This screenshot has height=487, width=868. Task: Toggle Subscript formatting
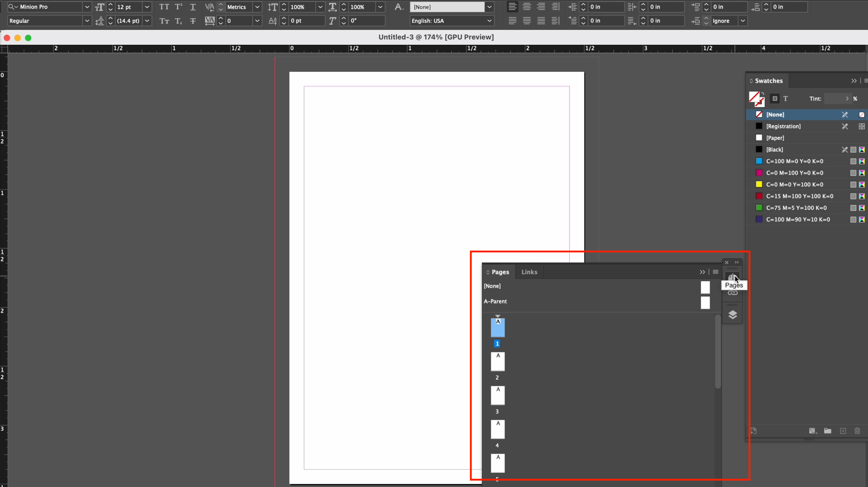coord(178,21)
